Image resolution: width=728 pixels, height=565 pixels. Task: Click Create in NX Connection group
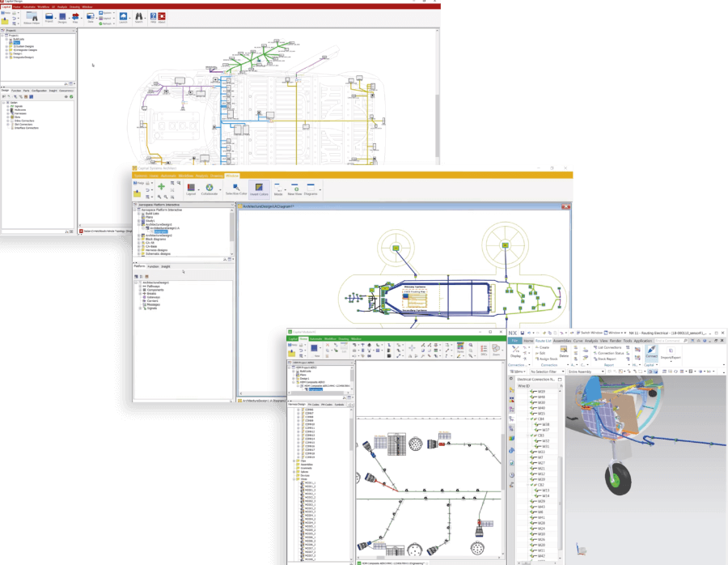point(542,347)
